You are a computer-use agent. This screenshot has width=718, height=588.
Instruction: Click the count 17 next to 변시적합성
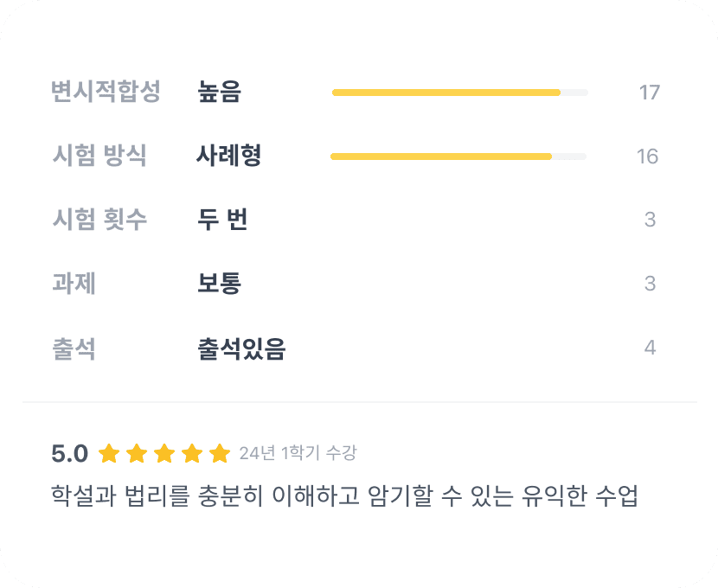(x=649, y=93)
